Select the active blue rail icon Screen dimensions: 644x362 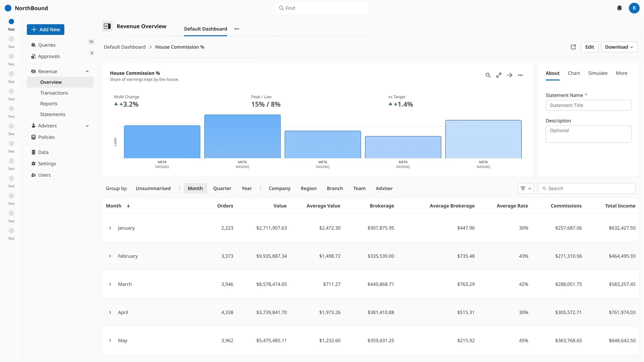coord(11,21)
